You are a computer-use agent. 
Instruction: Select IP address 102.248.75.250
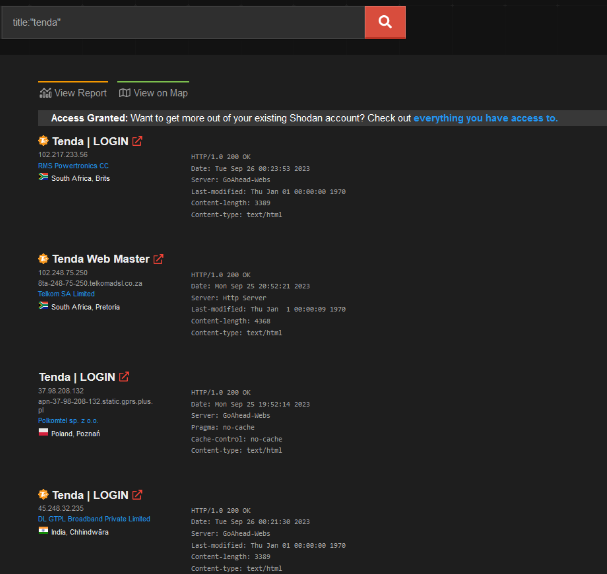63,272
